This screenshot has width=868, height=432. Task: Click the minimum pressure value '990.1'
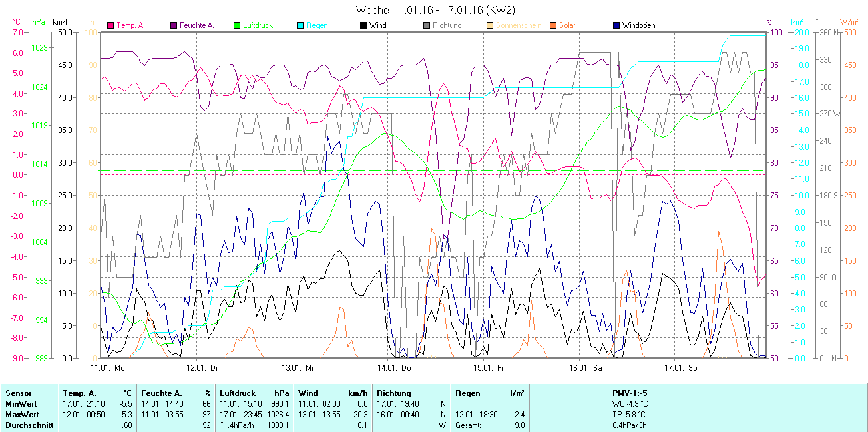pos(280,404)
